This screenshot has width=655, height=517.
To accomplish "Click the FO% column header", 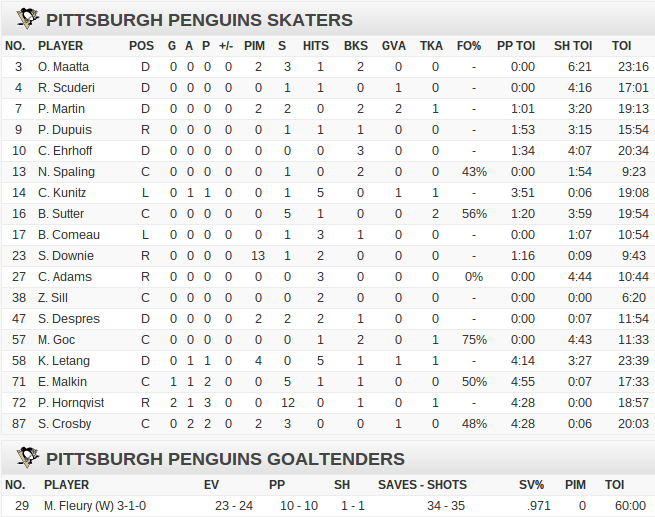I will pyautogui.click(x=469, y=46).
